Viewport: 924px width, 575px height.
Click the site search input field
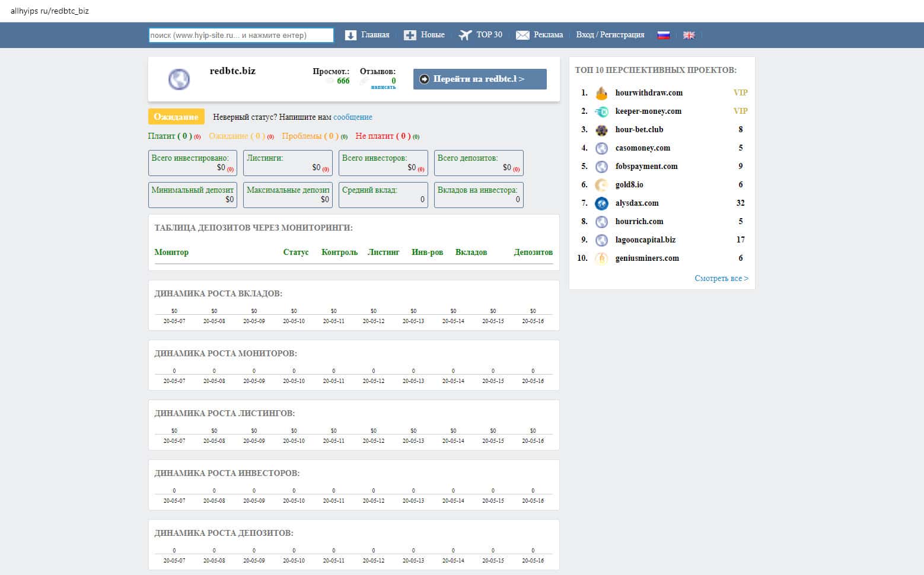(241, 36)
